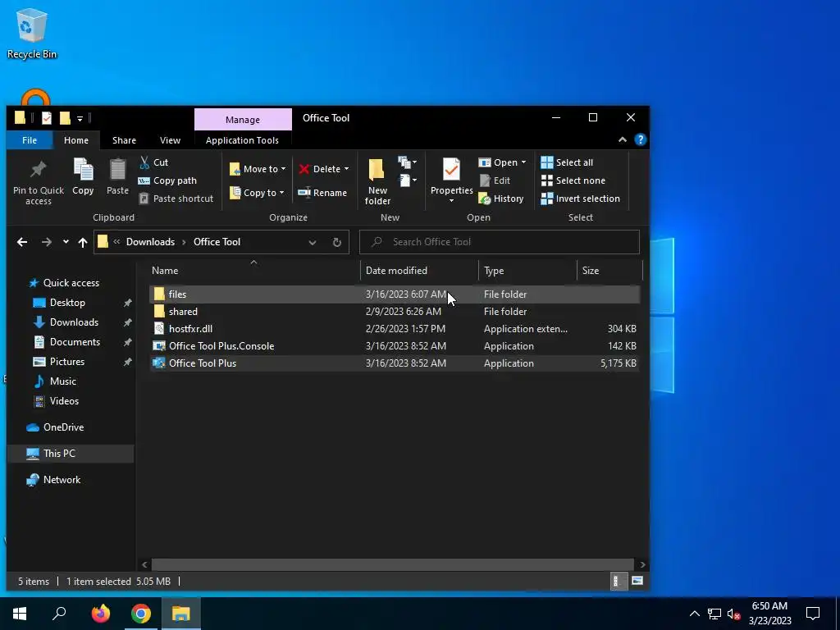The height and width of the screenshot is (630, 840).
Task: Open recent locations dropdown arrow
Action: coord(66,242)
